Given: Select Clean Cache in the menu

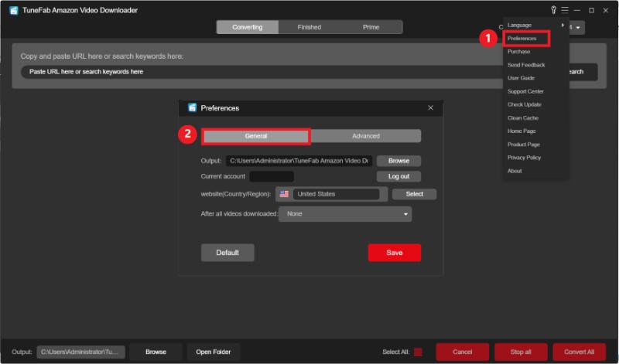Looking at the screenshot, I should [x=523, y=118].
